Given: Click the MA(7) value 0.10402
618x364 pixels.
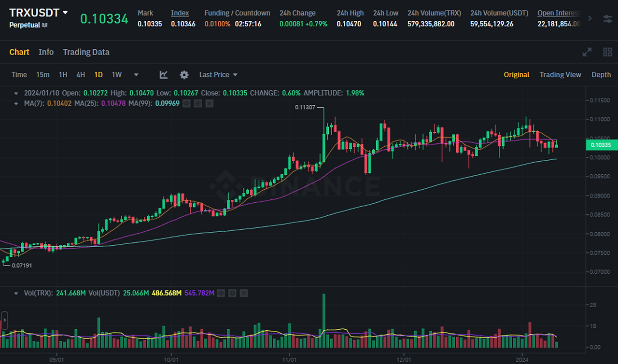Looking at the screenshot, I should tap(58, 103).
